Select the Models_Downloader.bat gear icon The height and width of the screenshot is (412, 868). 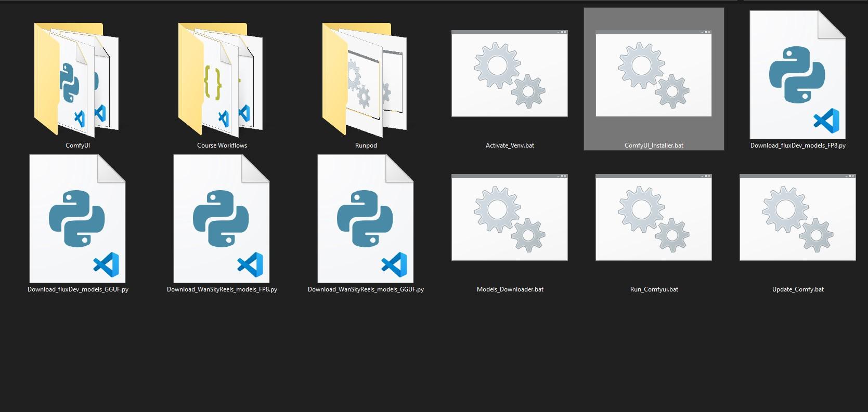click(510, 217)
